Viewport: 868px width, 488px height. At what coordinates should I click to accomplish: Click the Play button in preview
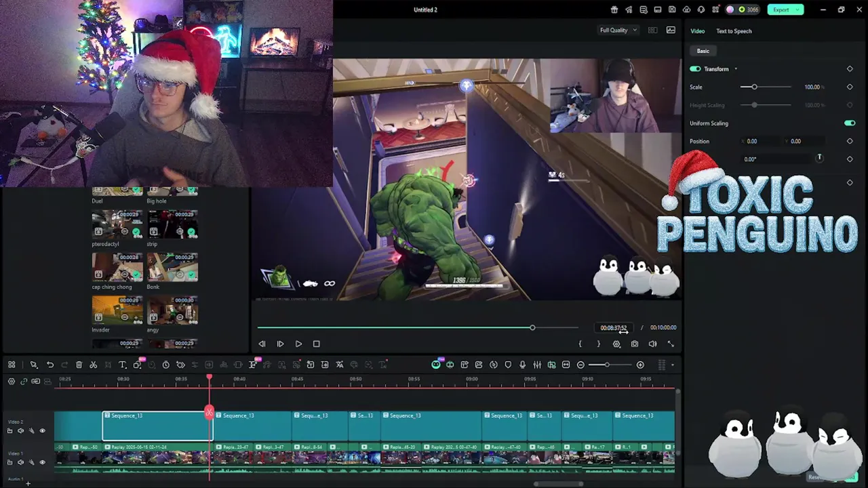point(298,344)
